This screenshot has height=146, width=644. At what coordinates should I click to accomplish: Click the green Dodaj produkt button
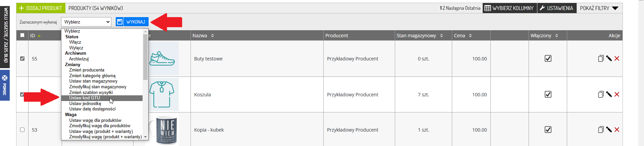41,8
